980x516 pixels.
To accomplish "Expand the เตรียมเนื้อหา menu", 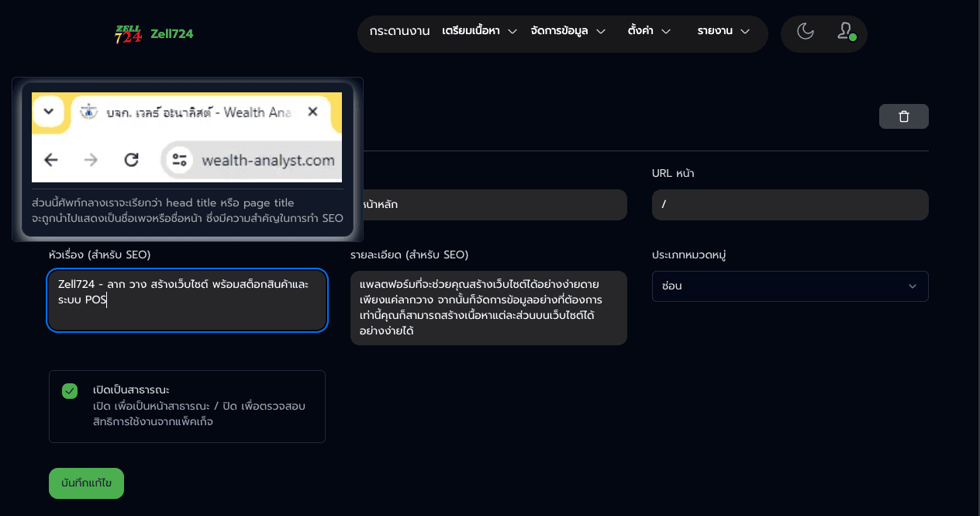I will point(479,32).
